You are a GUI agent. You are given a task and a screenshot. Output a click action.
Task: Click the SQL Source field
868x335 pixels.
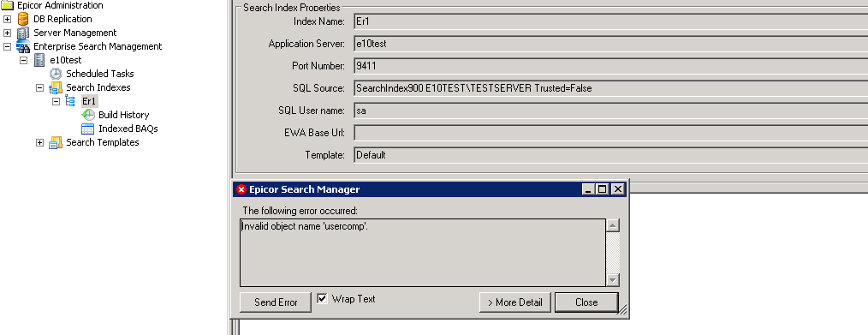610,88
